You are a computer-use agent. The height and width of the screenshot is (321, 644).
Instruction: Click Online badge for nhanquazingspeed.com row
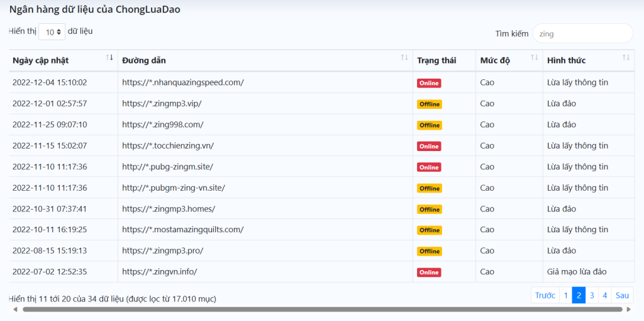point(429,83)
